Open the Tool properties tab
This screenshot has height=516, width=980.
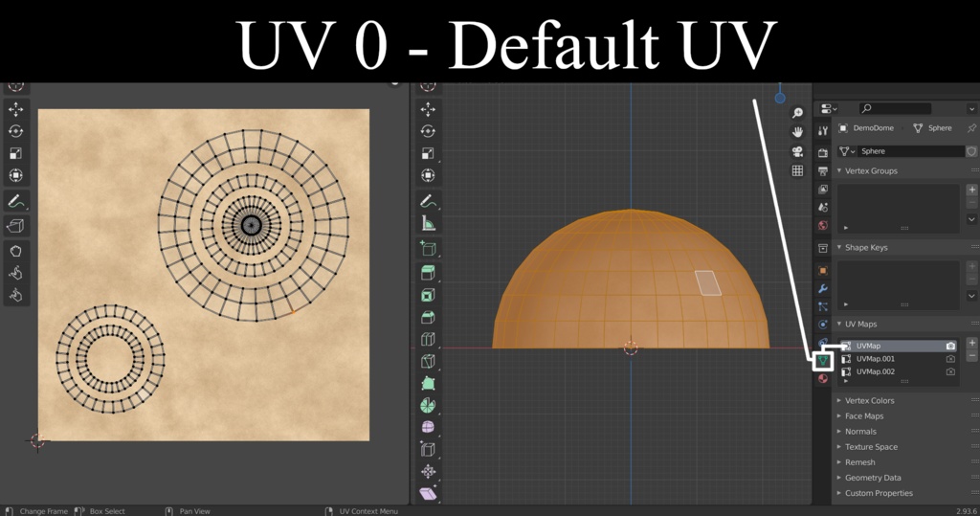pyautogui.click(x=822, y=131)
